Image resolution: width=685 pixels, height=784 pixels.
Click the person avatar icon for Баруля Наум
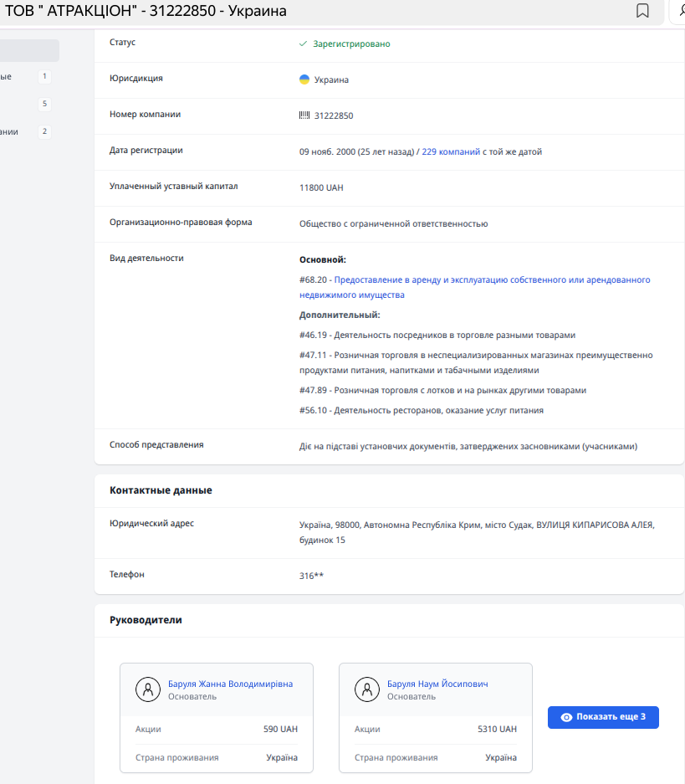[x=367, y=689]
